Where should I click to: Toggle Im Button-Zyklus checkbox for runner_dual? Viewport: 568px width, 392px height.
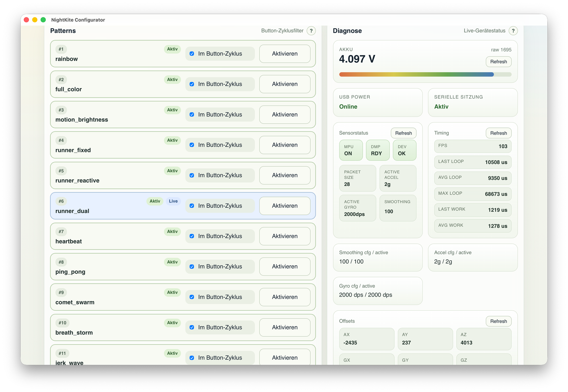[192, 206]
